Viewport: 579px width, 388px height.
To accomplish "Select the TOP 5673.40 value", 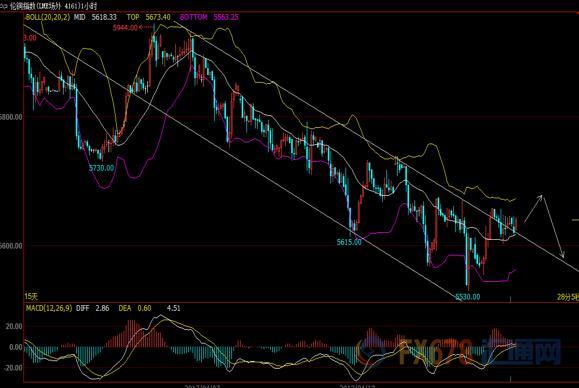I will (148, 17).
